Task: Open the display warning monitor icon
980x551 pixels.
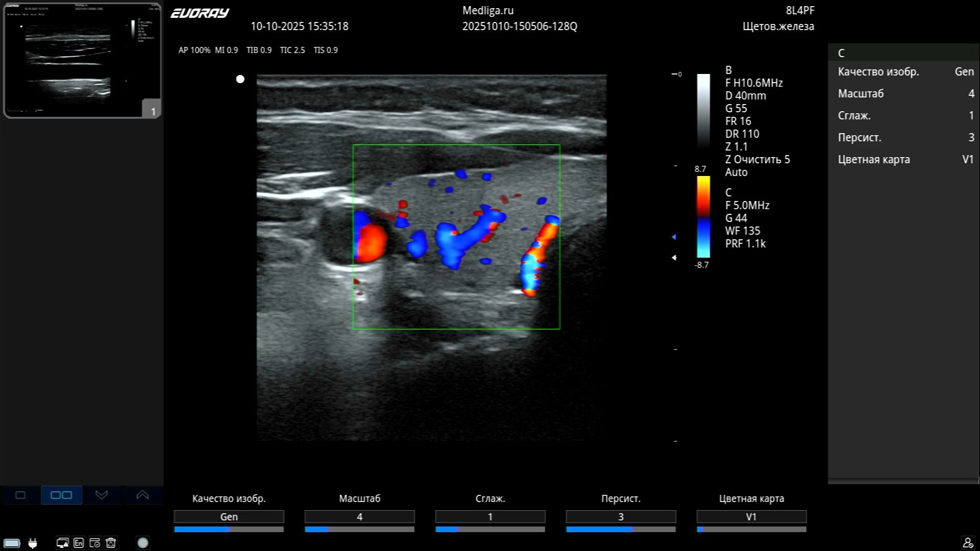Action: (x=62, y=543)
